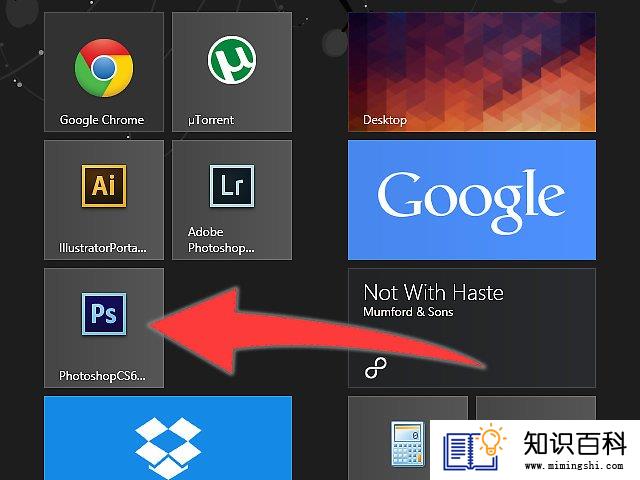Open the blue Google tile
This screenshot has height=480, width=640.
pos(472,200)
